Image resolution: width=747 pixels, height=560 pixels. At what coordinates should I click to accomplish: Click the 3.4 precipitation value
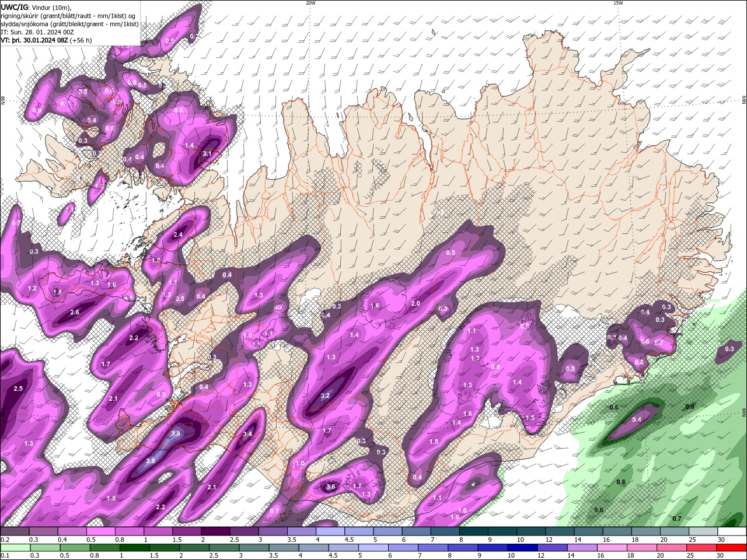pyautogui.click(x=247, y=433)
